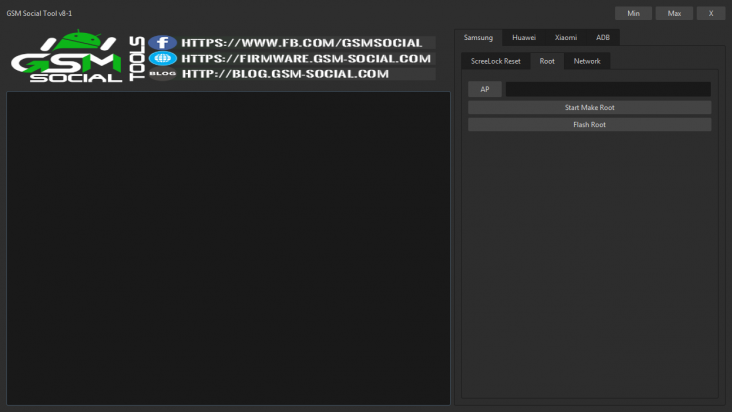Open the ScreeLock Reset sub-tab
Screen dimensions: 732x412
[495, 61]
